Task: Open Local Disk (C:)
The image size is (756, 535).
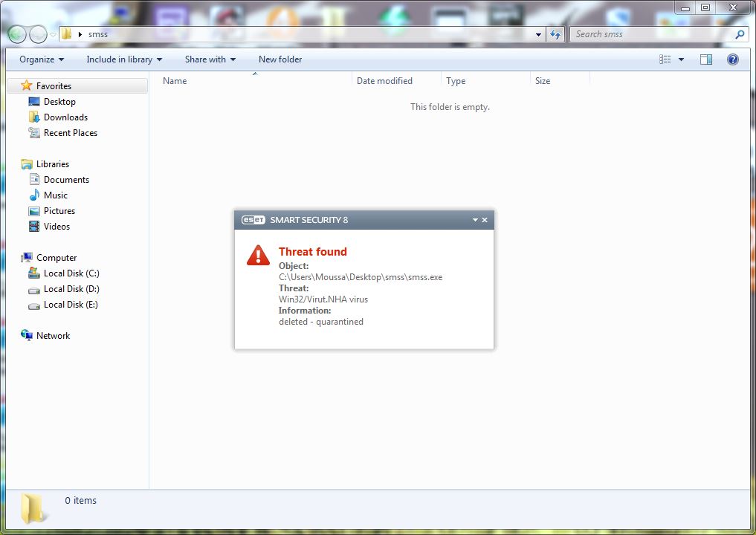Action: click(71, 273)
